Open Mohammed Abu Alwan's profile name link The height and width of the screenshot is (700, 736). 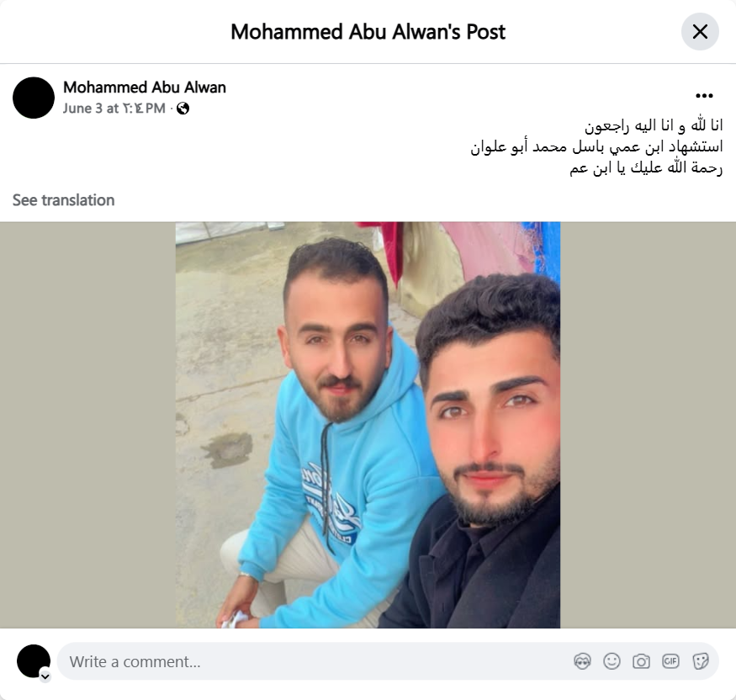(x=145, y=87)
